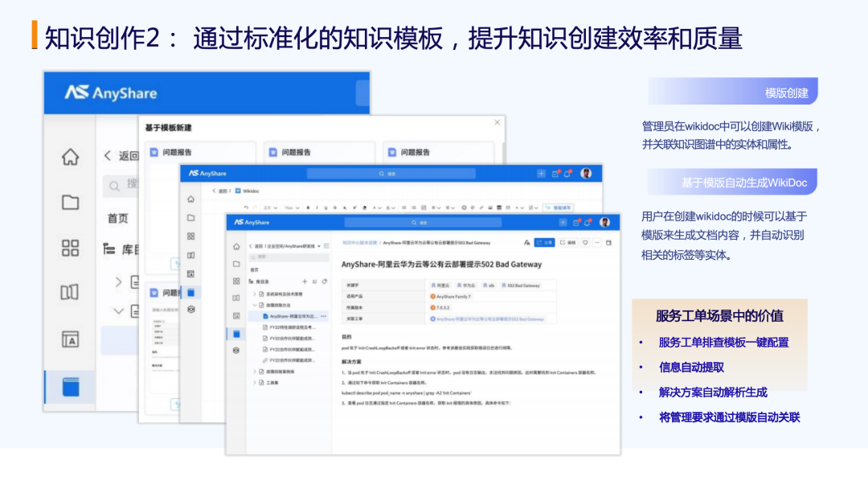Click 首页 in the large back AnyShare window

pos(118,218)
